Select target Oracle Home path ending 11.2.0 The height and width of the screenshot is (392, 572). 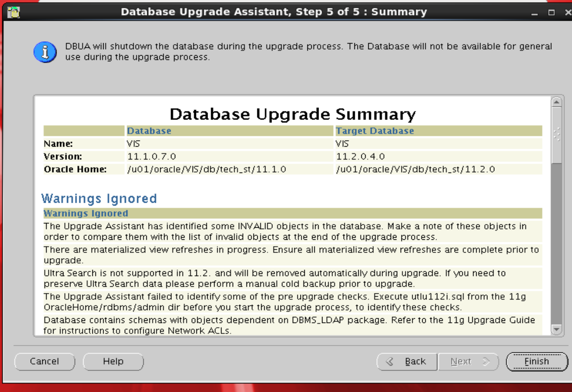(x=415, y=169)
